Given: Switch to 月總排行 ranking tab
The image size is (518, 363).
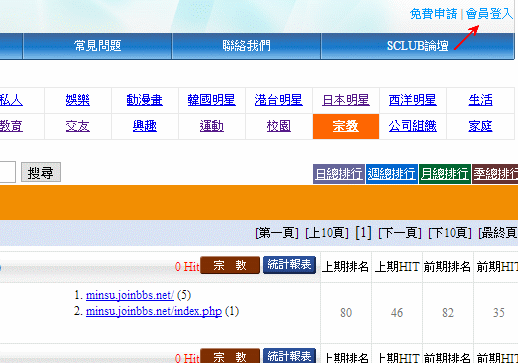Looking at the screenshot, I should [445, 174].
